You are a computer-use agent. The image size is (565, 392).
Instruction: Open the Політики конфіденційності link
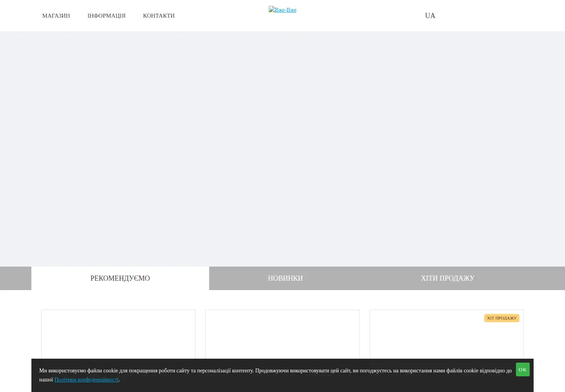tap(86, 379)
